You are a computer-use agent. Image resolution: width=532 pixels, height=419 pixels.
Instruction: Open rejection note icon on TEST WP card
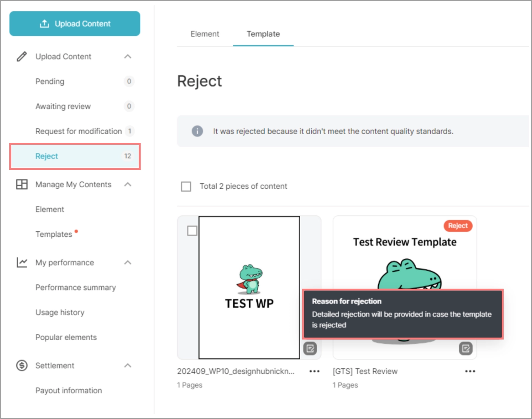point(310,348)
